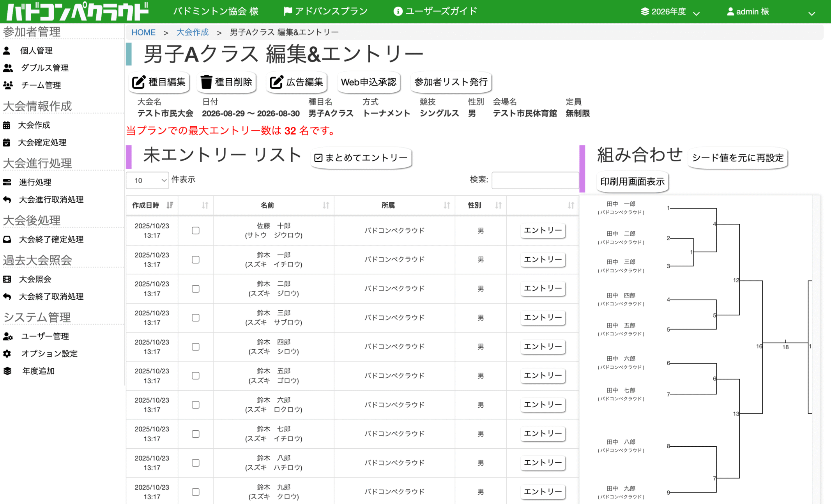Click the 大会終了確定処理 inbox icon
This screenshot has height=504, width=831.
click(x=7, y=239)
